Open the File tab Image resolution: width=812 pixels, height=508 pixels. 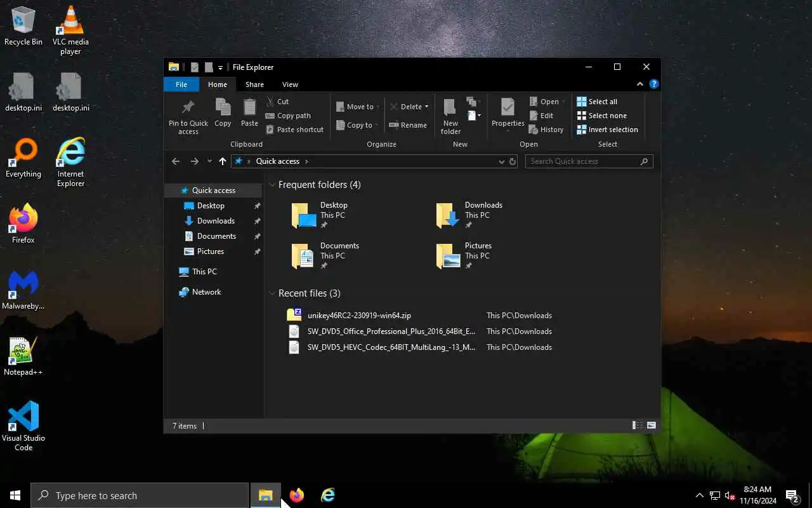(x=181, y=84)
